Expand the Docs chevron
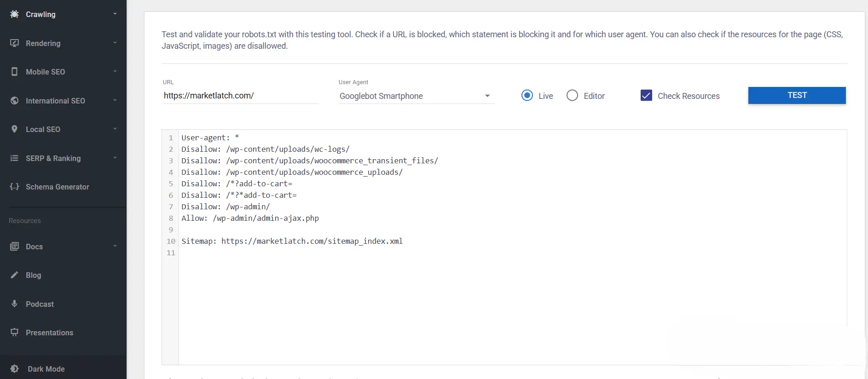 (115, 246)
